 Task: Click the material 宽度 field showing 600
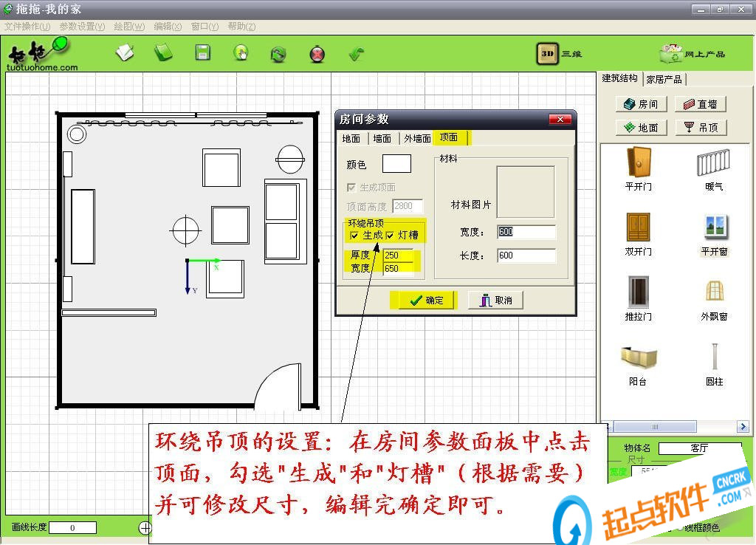tap(526, 232)
